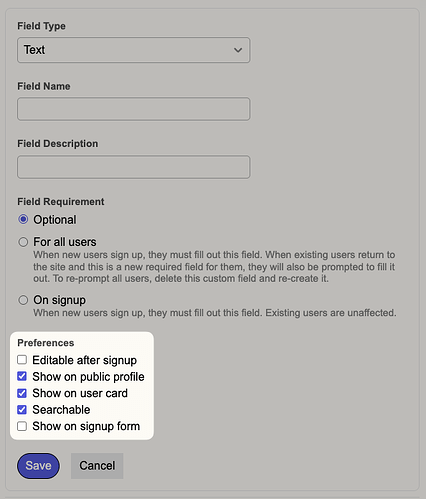Disable the Searchable checkbox

pos(22,409)
